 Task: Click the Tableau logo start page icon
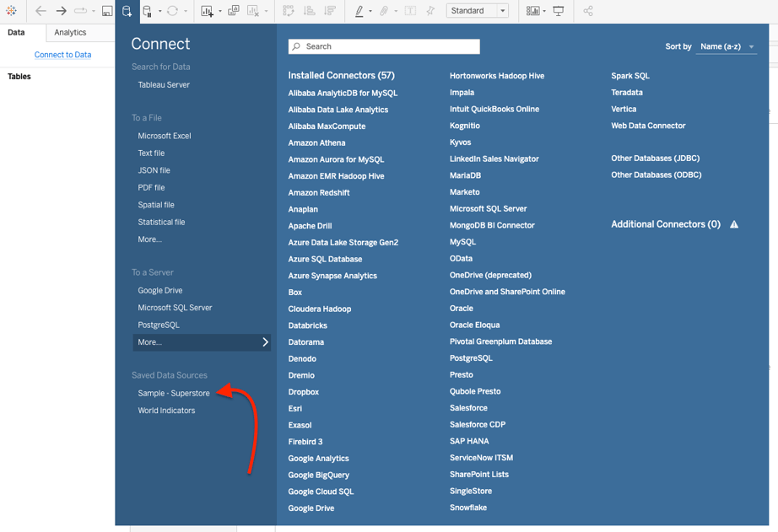(x=11, y=11)
